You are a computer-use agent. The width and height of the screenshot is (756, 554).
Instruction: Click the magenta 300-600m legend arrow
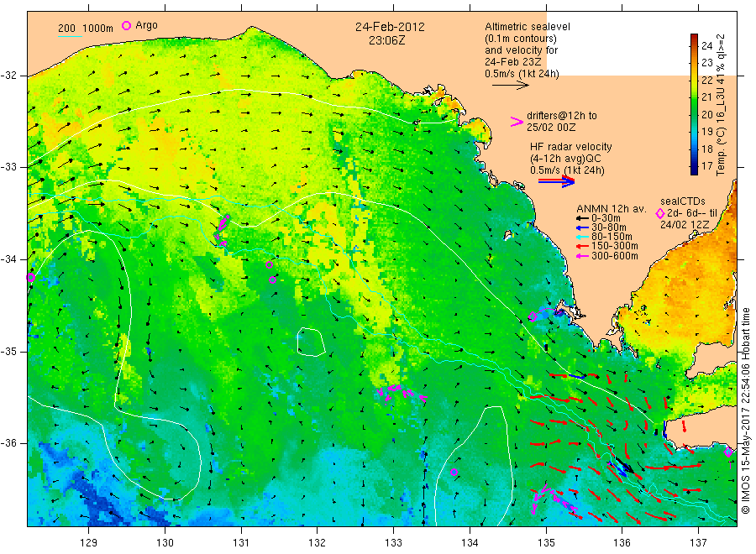pyautogui.click(x=582, y=256)
